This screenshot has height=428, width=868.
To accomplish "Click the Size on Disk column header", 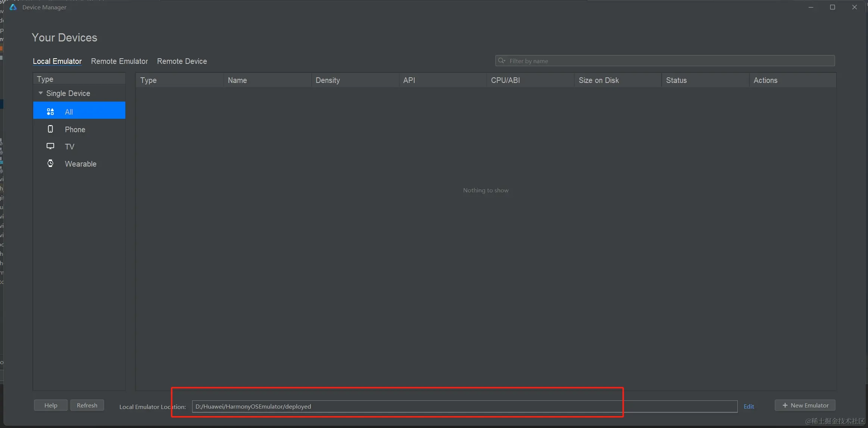I will 599,80.
